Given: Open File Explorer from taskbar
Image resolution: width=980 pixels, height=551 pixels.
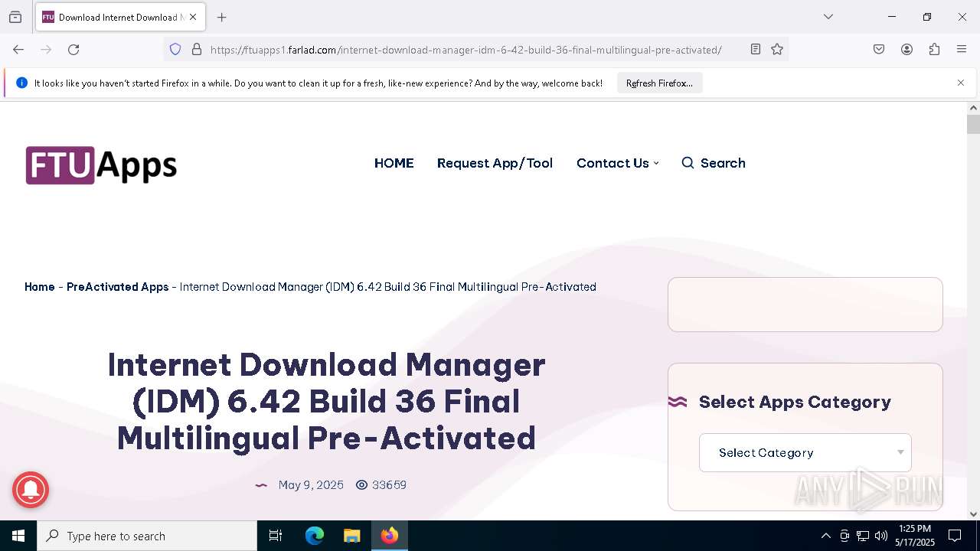Looking at the screenshot, I should (x=351, y=536).
